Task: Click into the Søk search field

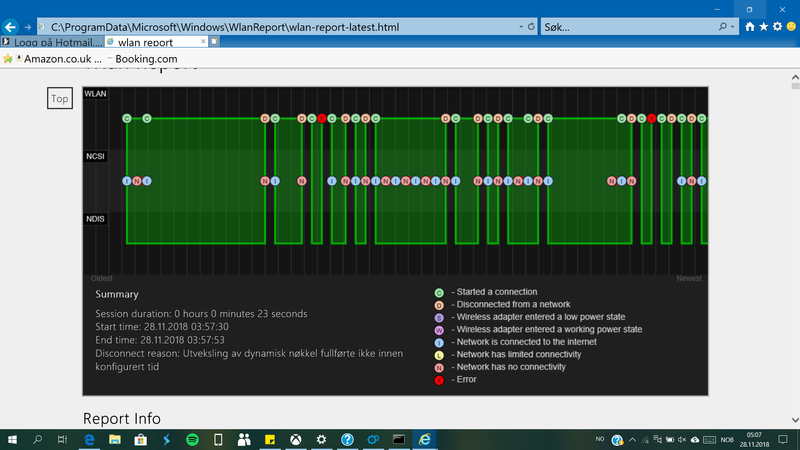Action: point(629,27)
